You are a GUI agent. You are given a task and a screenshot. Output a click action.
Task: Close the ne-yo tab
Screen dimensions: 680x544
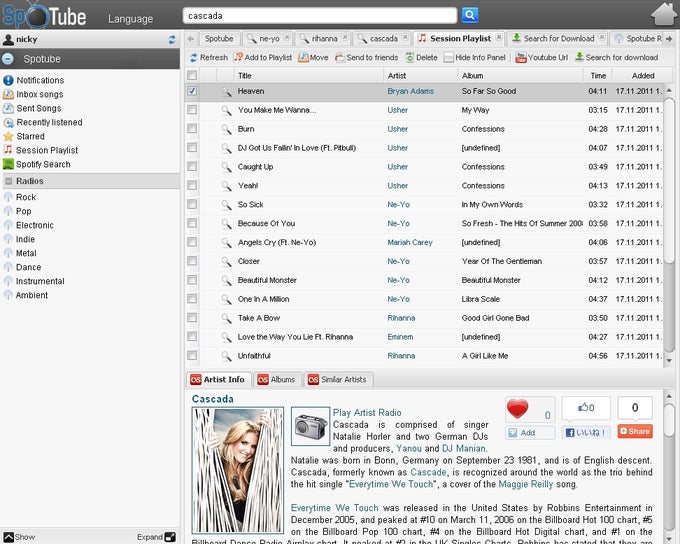coord(287,37)
